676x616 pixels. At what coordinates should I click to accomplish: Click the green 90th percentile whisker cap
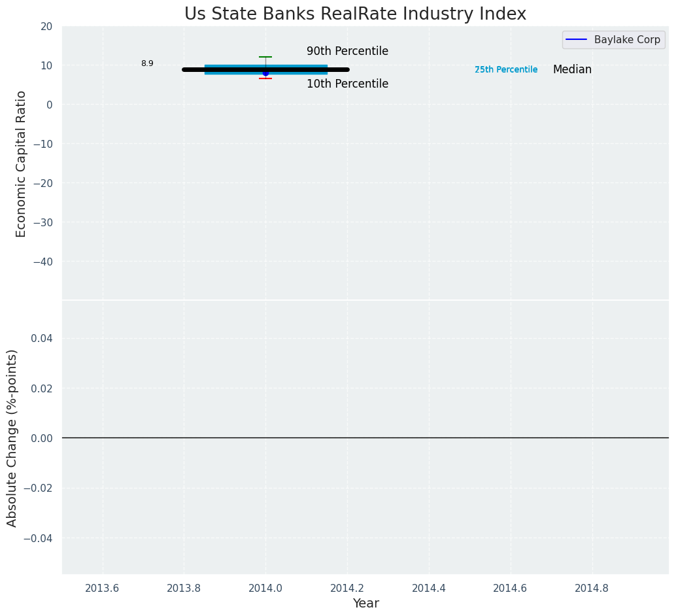point(265,57)
